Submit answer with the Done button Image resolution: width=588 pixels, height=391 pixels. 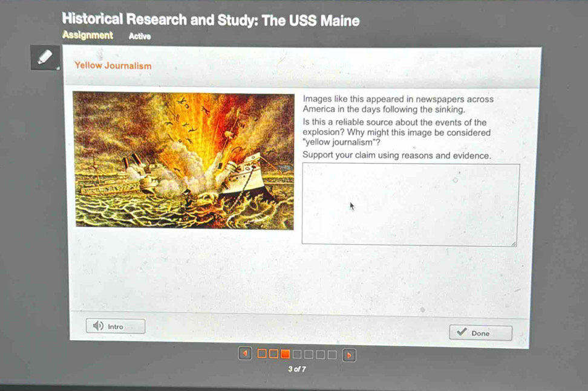[480, 332]
